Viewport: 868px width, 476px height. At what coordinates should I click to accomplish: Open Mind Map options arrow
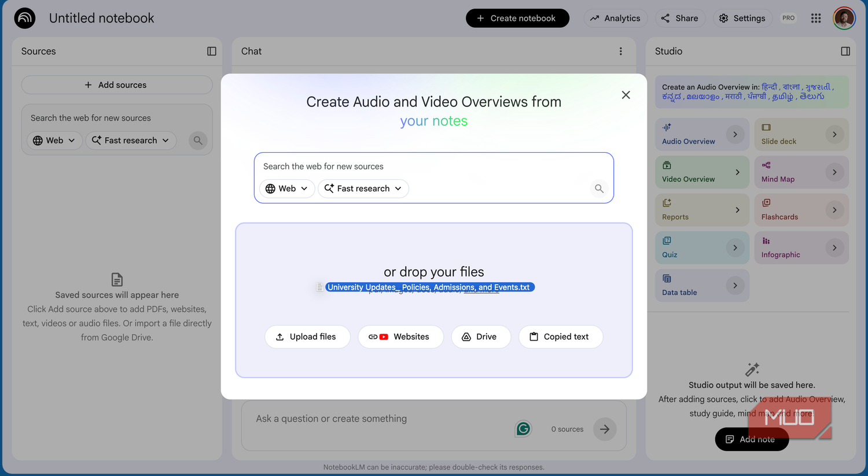click(x=834, y=172)
